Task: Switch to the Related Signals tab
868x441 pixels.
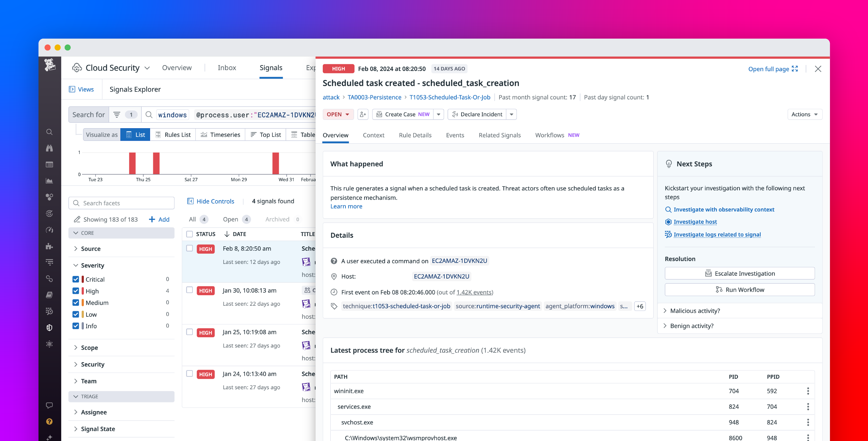Action: (499, 135)
